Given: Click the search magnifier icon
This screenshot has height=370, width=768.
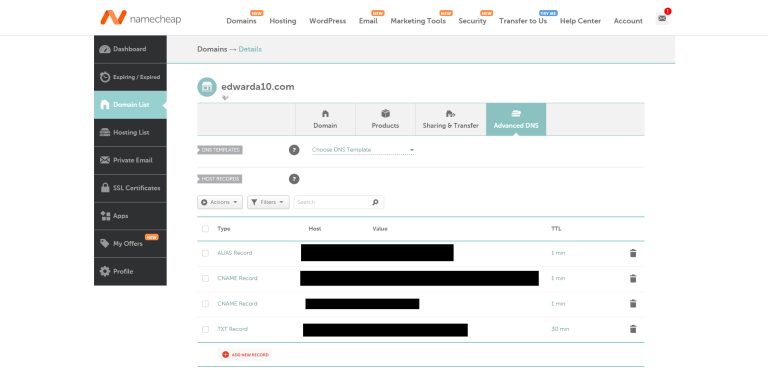Looking at the screenshot, I should (375, 202).
